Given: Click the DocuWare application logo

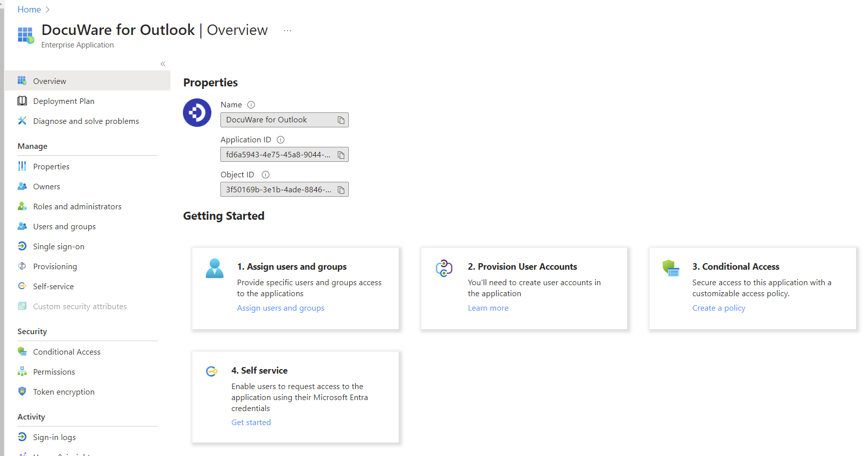Looking at the screenshot, I should point(197,112).
